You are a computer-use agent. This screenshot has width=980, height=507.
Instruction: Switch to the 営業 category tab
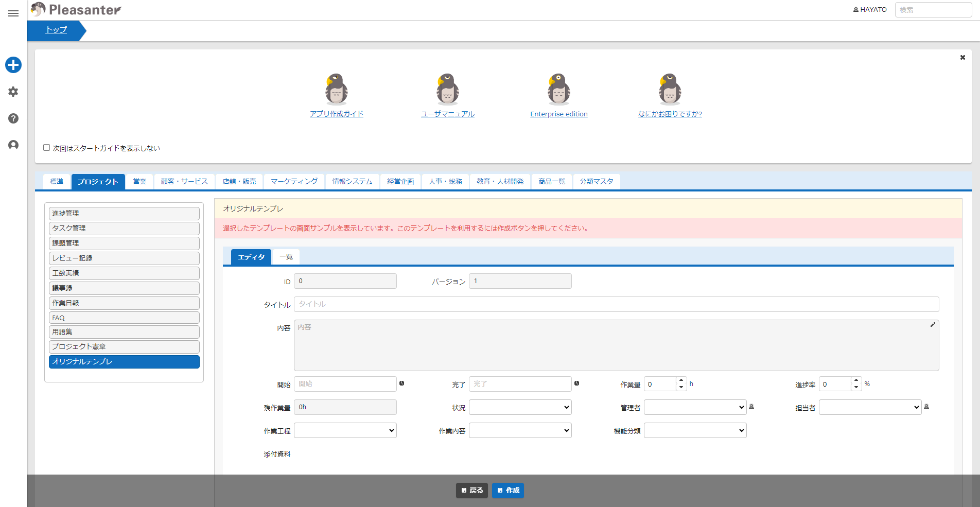(139, 182)
